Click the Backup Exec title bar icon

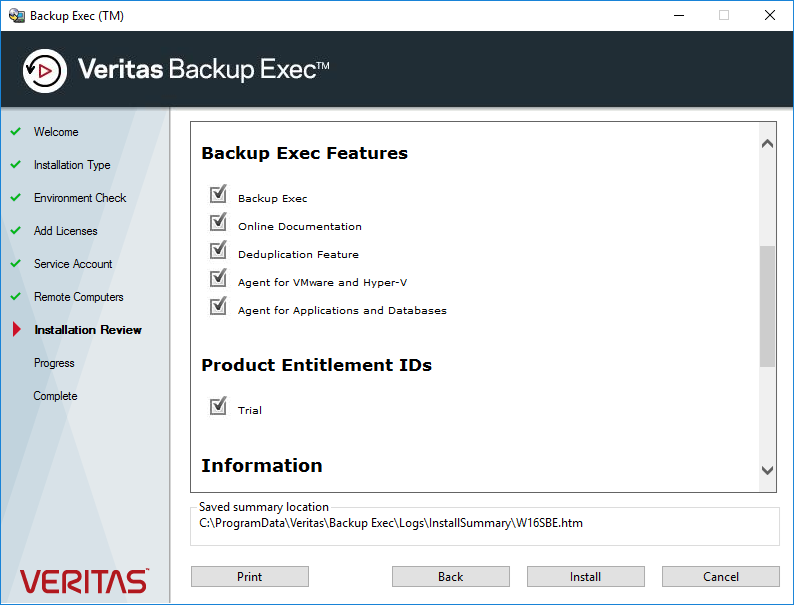tap(16, 16)
